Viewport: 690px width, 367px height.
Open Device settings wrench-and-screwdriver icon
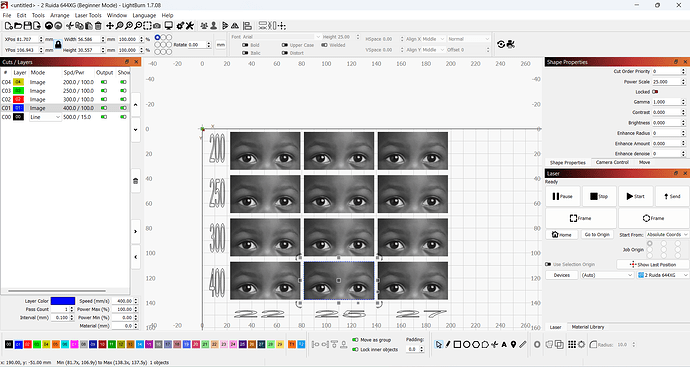pyautogui.click(x=190, y=26)
